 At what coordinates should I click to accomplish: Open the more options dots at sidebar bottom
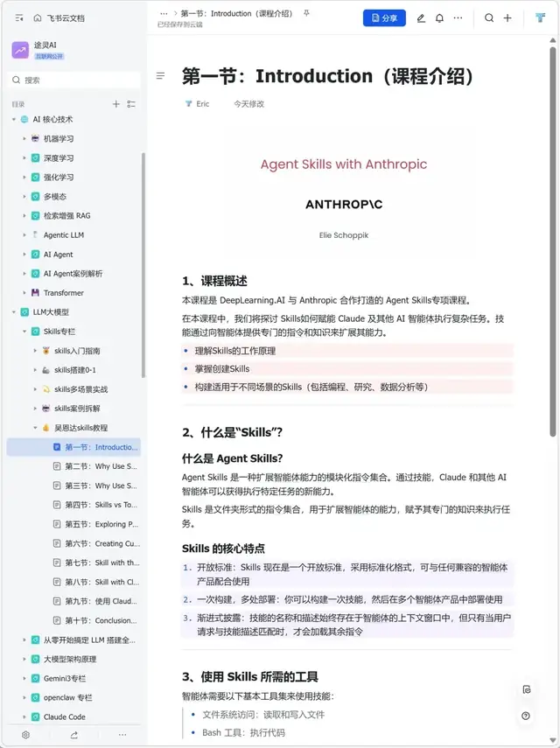pos(122,735)
